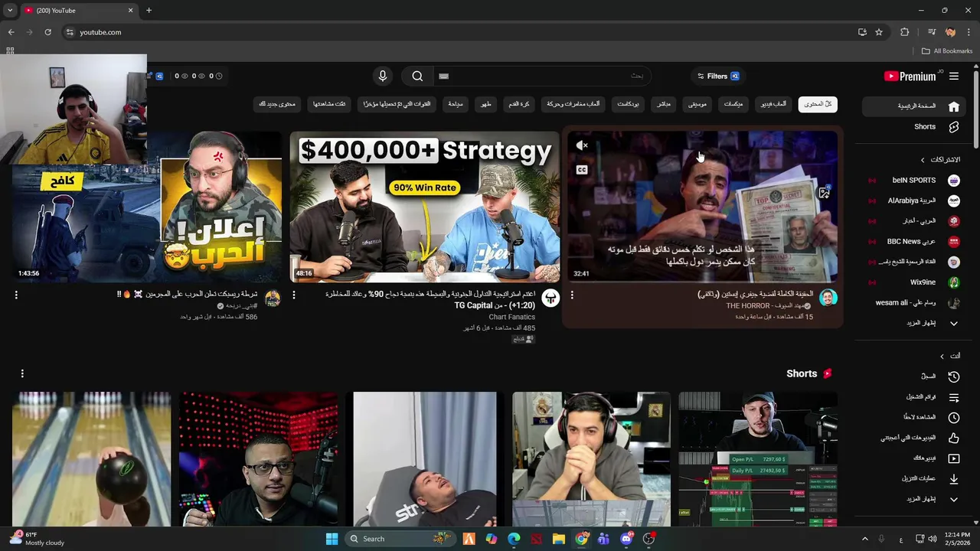
Task: Click the voice search microphone button
Action: pos(383,76)
